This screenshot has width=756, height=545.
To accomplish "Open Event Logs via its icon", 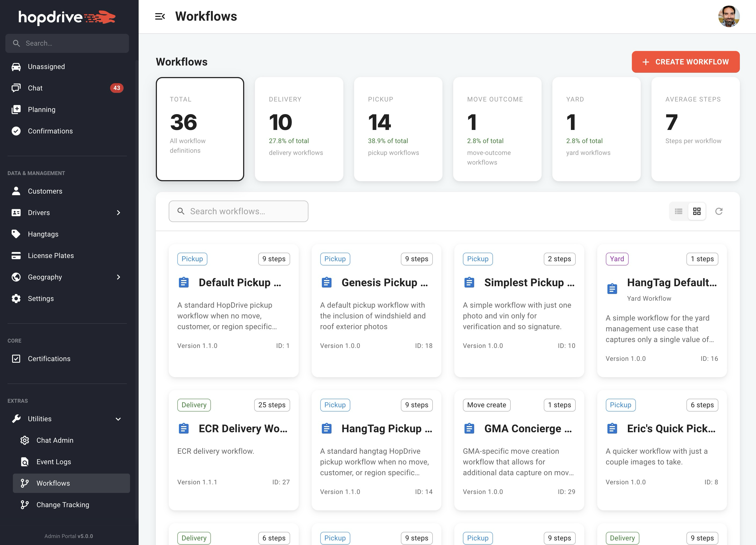I will click(25, 462).
